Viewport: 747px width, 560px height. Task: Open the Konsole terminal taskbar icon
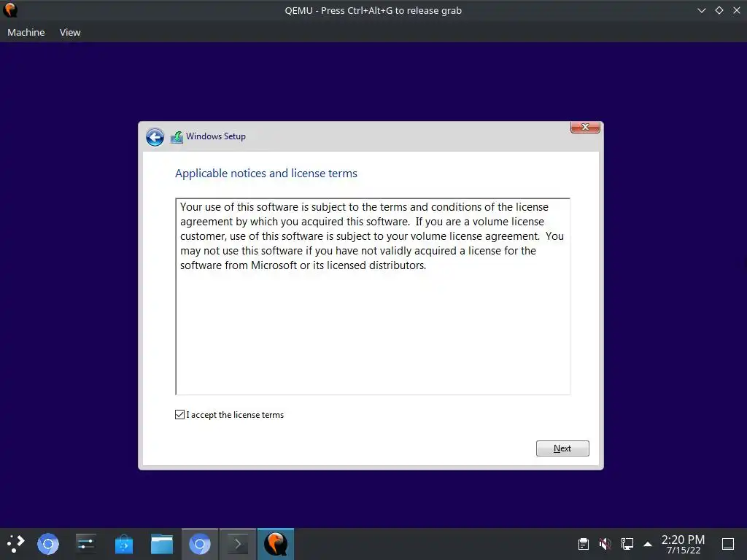click(x=238, y=544)
